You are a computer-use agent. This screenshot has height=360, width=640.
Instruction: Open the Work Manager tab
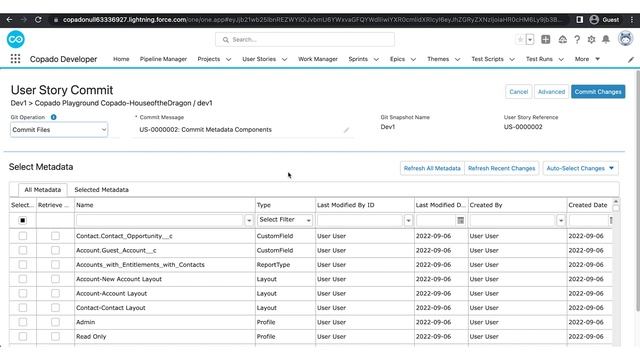coord(318,59)
